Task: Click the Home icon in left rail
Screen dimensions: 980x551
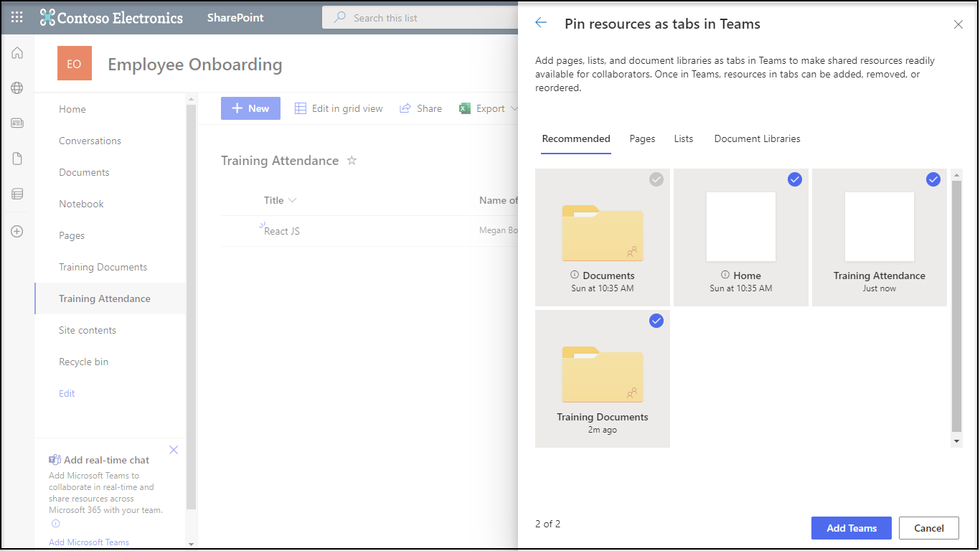Action: pos(17,53)
